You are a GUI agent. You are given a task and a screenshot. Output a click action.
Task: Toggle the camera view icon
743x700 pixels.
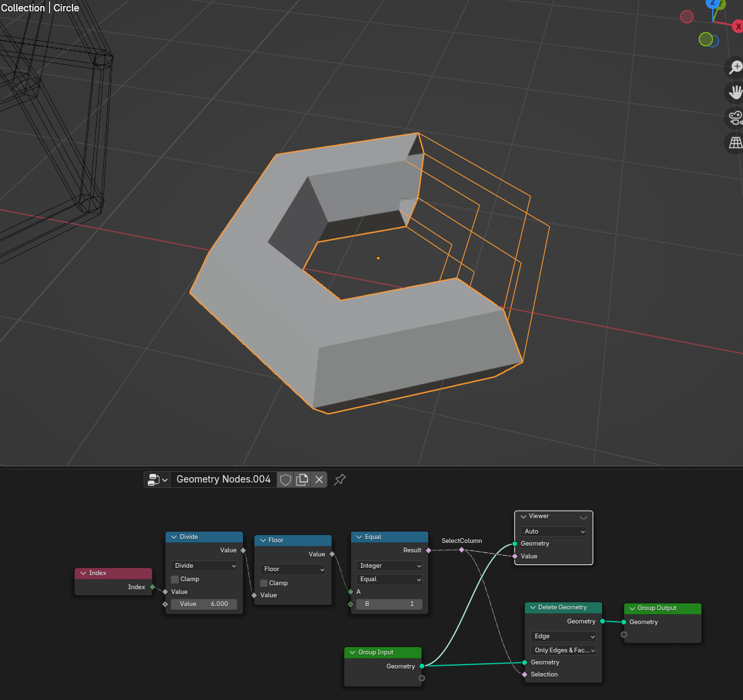735,117
